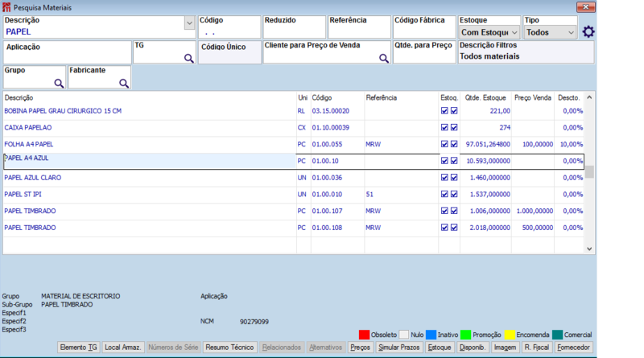The height and width of the screenshot is (358, 644).
Task: Open the Imagem button
Action: pos(505,348)
